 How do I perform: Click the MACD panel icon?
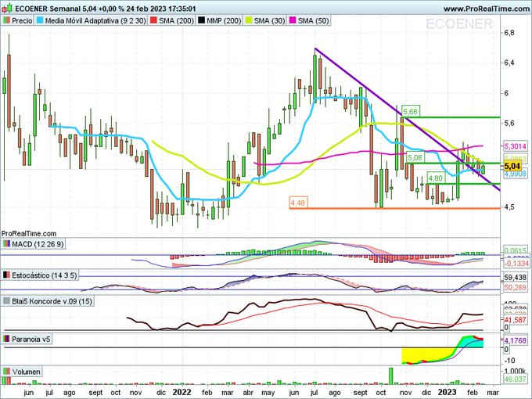coord(6,244)
